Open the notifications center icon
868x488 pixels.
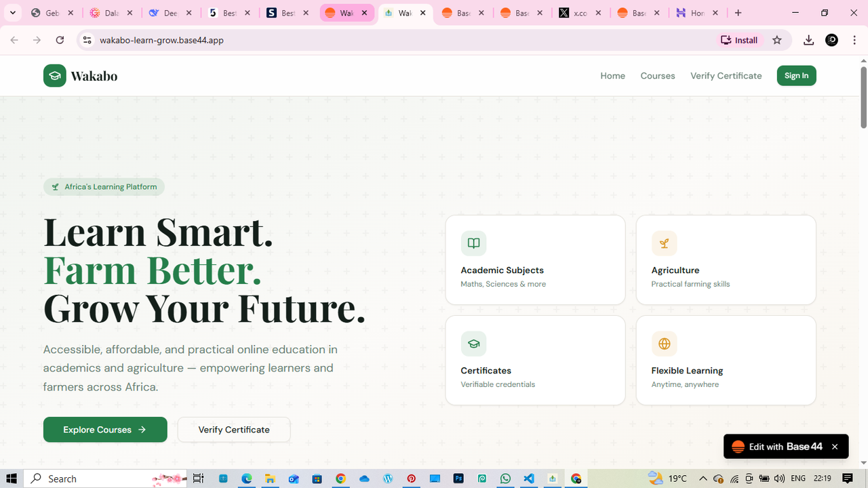coord(848,479)
